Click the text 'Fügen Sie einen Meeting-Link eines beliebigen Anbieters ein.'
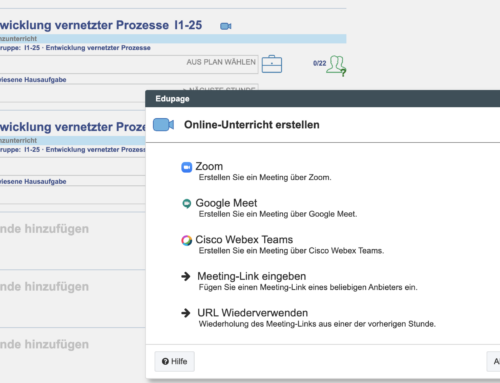This screenshot has height=383, width=500. click(308, 288)
